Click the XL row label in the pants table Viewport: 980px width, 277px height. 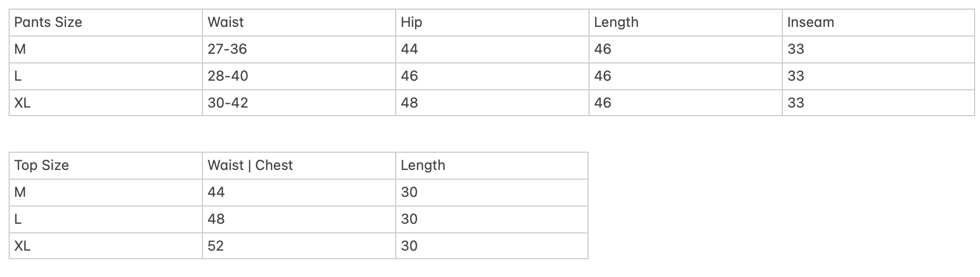click(x=23, y=103)
